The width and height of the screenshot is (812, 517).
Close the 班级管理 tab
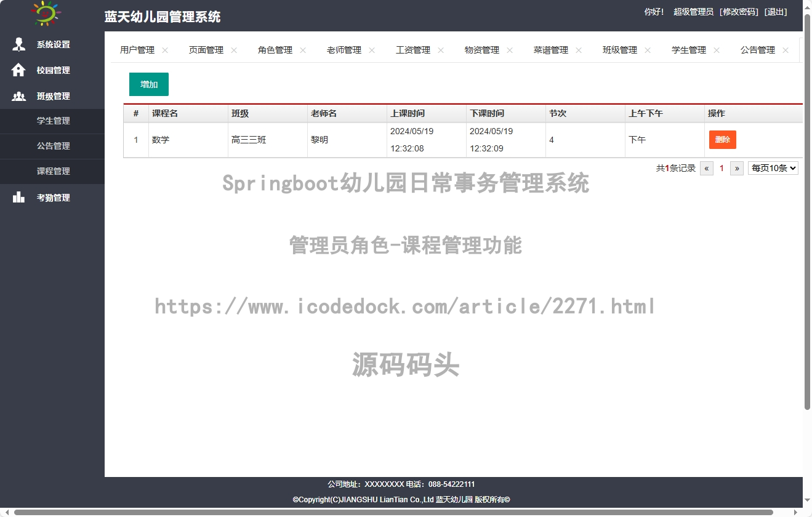(648, 50)
